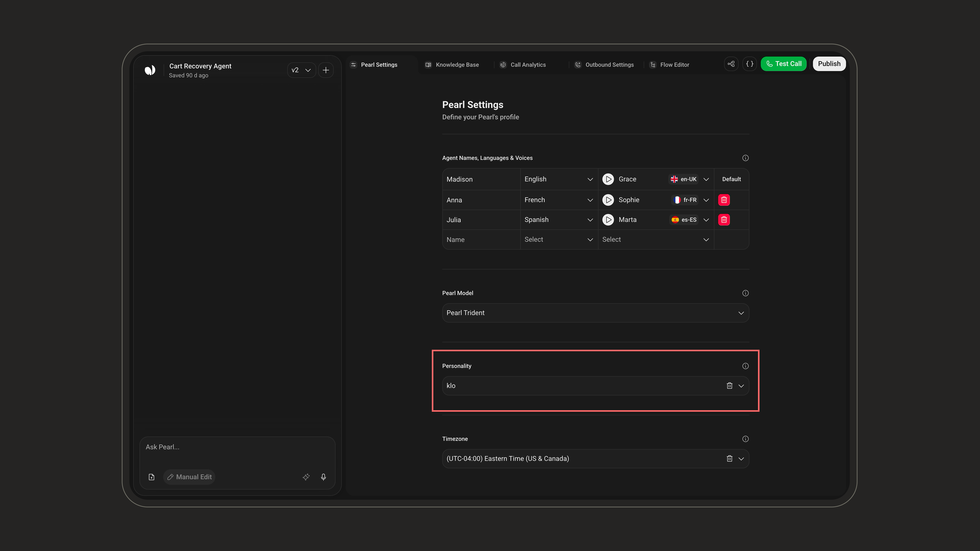Click the Julia agent name field
The image size is (980, 551).
pos(481,220)
